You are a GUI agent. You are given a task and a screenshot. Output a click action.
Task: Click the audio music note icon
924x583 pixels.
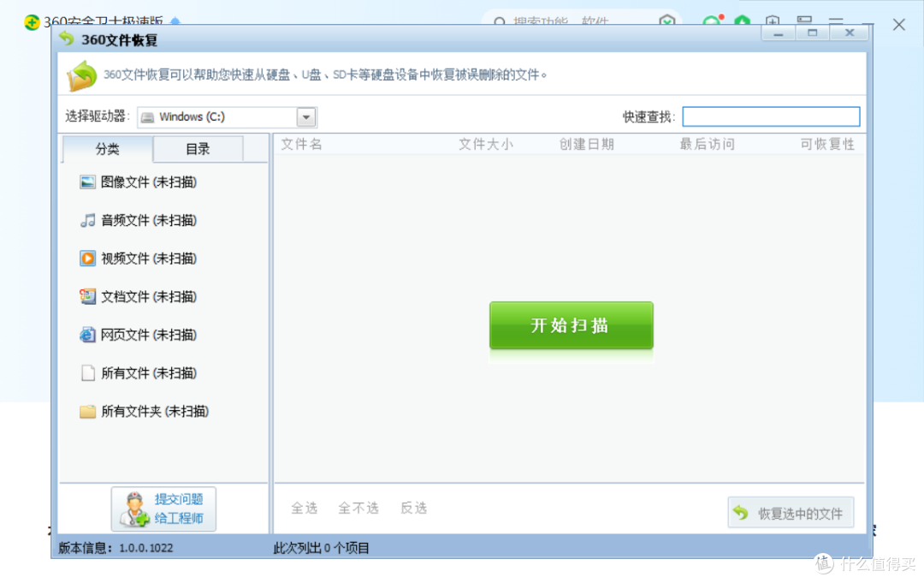click(x=87, y=221)
